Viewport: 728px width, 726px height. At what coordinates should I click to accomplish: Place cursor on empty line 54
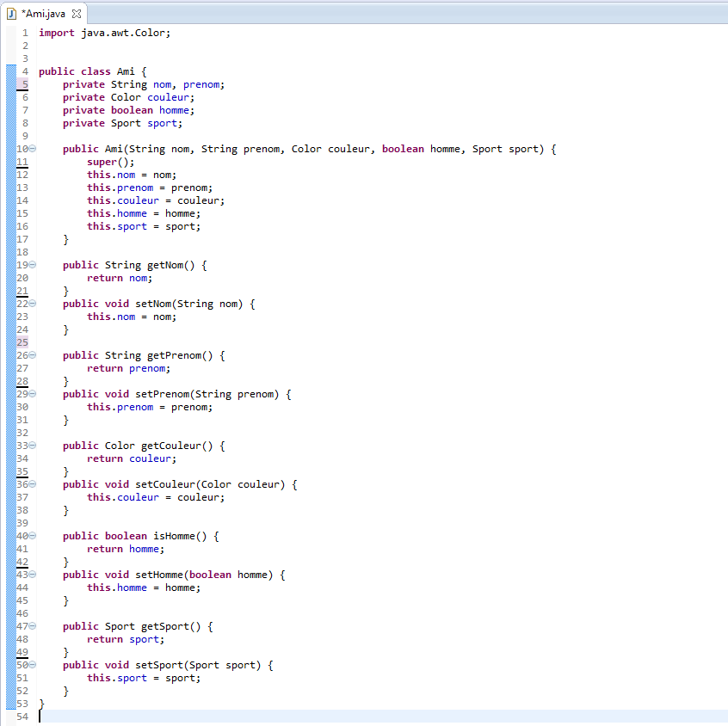(172, 717)
